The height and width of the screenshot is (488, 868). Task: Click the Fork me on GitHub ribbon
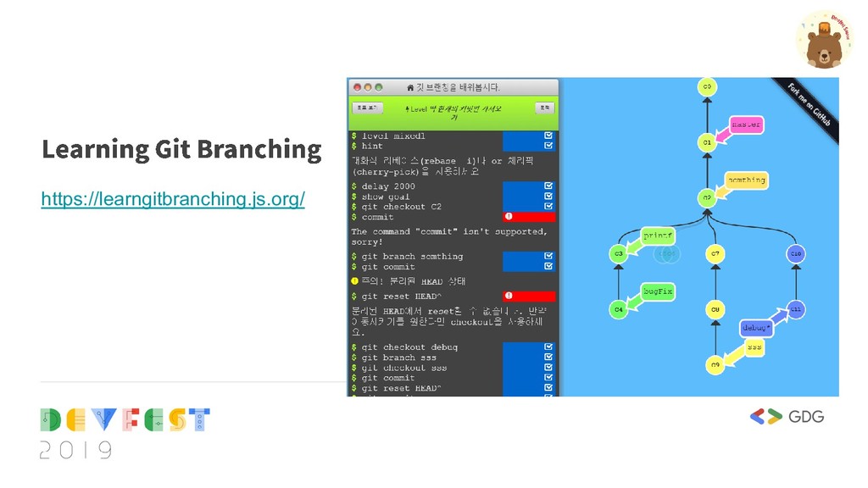pyautogui.click(x=810, y=105)
